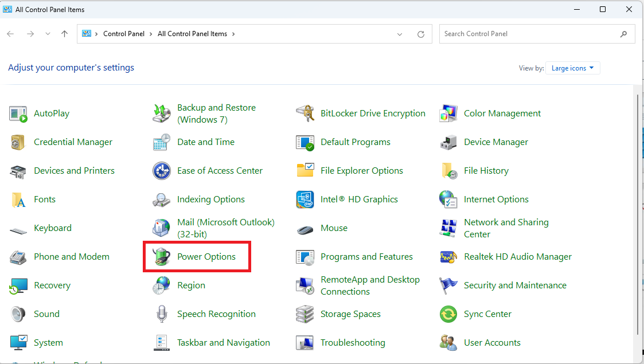Click the Control Panel title bar icon
644x364 pixels.
[x=7, y=9]
